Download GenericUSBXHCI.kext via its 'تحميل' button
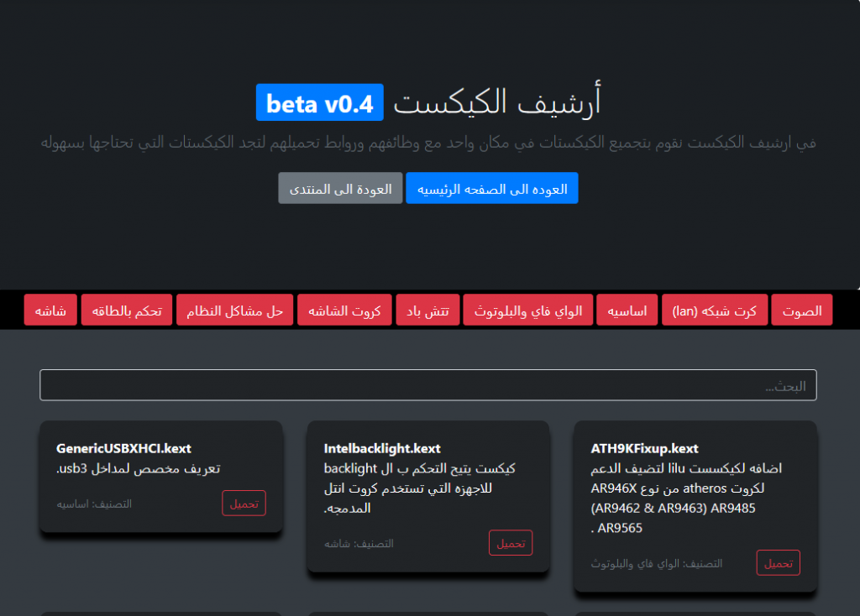The width and height of the screenshot is (860, 616). [244, 504]
